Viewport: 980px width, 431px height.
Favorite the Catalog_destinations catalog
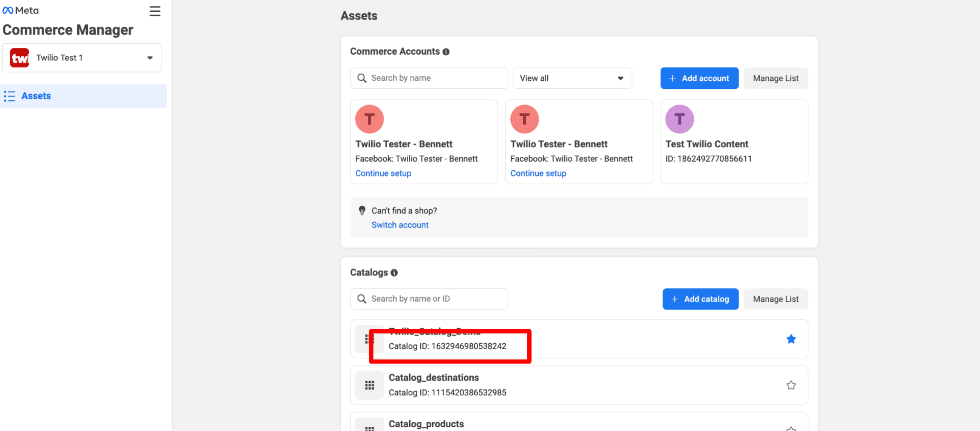(x=791, y=385)
